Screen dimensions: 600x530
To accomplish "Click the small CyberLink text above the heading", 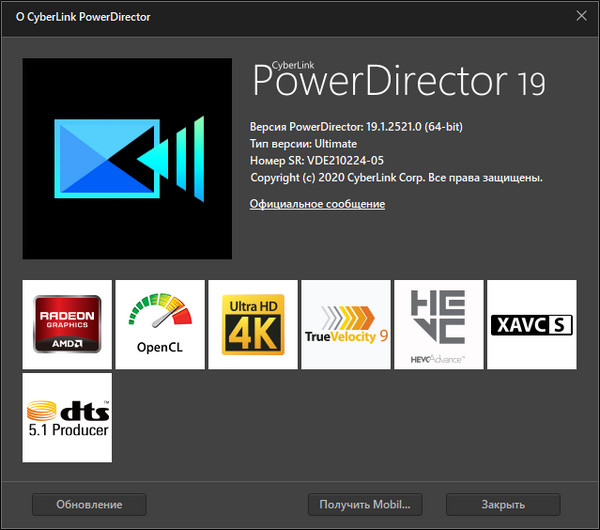I will [x=296, y=58].
